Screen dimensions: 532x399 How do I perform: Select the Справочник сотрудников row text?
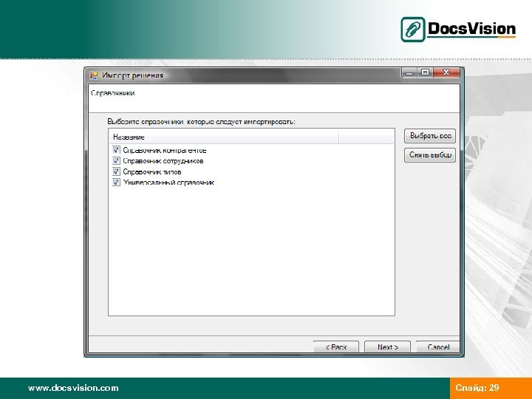click(163, 161)
